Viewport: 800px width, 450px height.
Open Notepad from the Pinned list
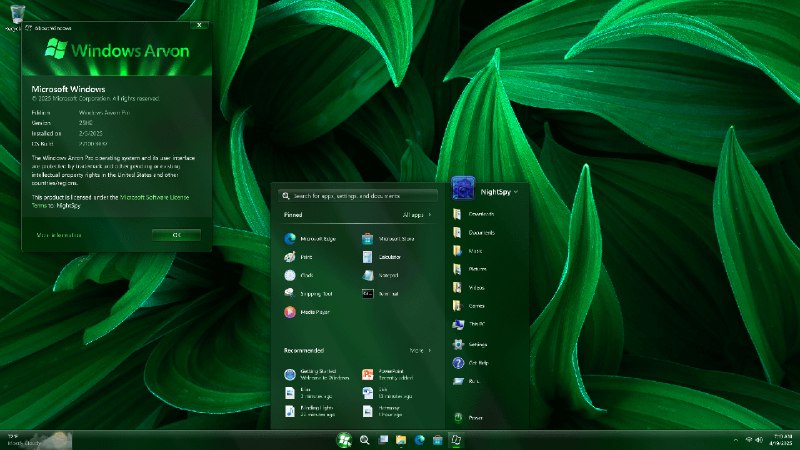381,276
